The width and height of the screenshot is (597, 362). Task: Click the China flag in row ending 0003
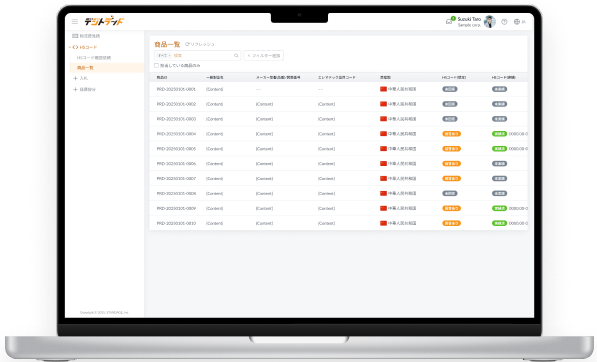click(x=383, y=119)
